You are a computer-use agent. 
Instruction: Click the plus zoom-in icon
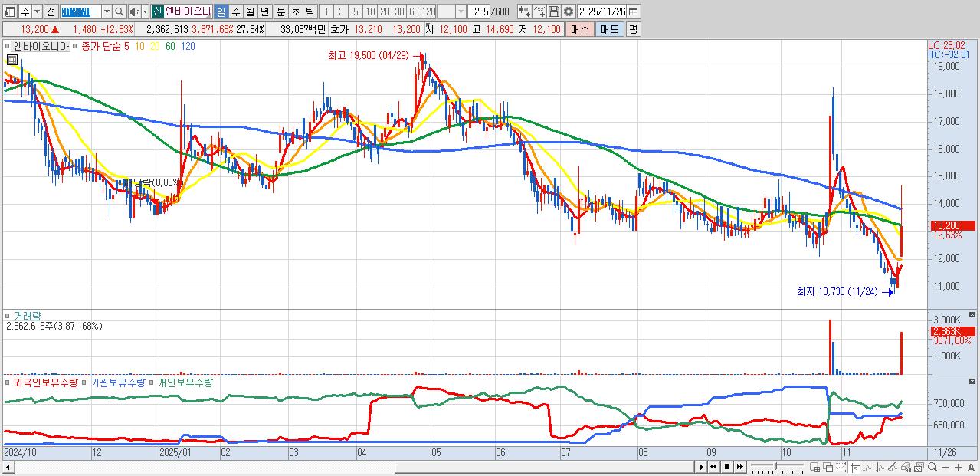(x=959, y=468)
